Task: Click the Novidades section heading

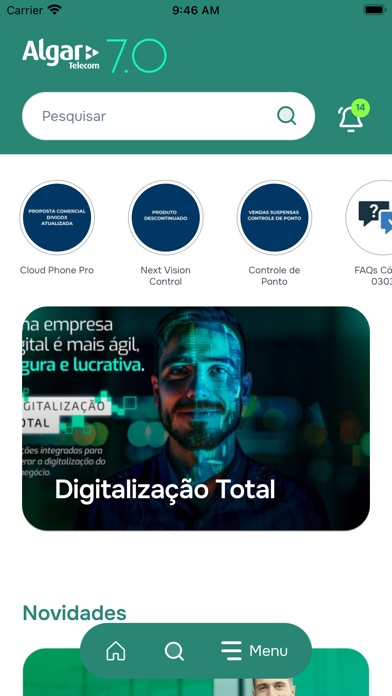Action: tap(75, 613)
